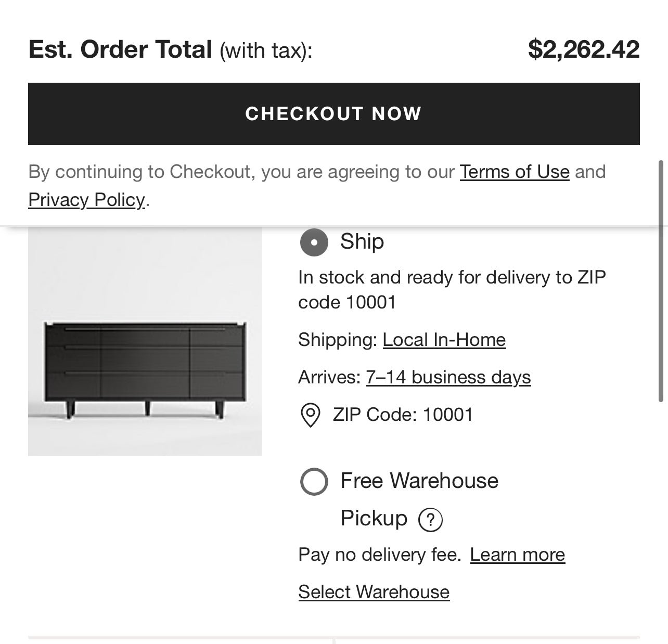This screenshot has width=668, height=644.
Task: Open the Privacy Policy link
Action: (x=86, y=200)
